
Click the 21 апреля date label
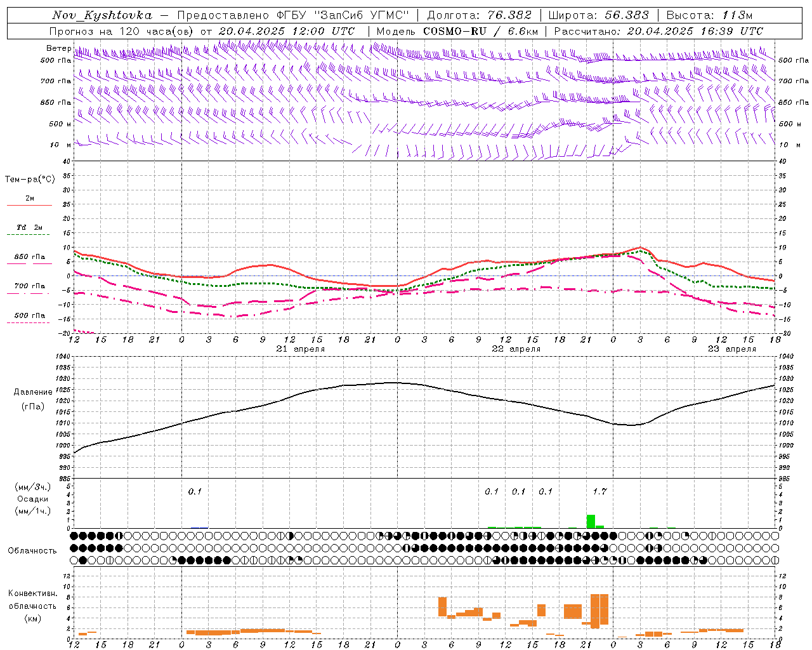[x=301, y=348]
